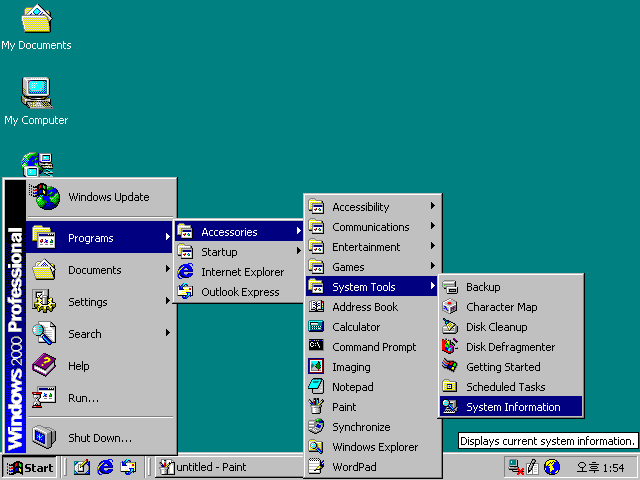The width and height of the screenshot is (640, 480).
Task: Choose the Startup menu entry
Action: tap(239, 251)
